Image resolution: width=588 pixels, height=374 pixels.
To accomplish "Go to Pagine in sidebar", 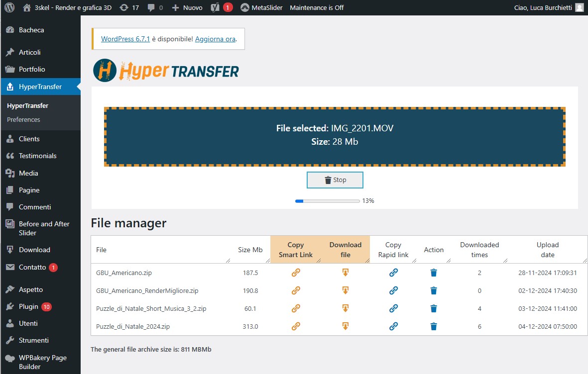I will tap(40, 190).
